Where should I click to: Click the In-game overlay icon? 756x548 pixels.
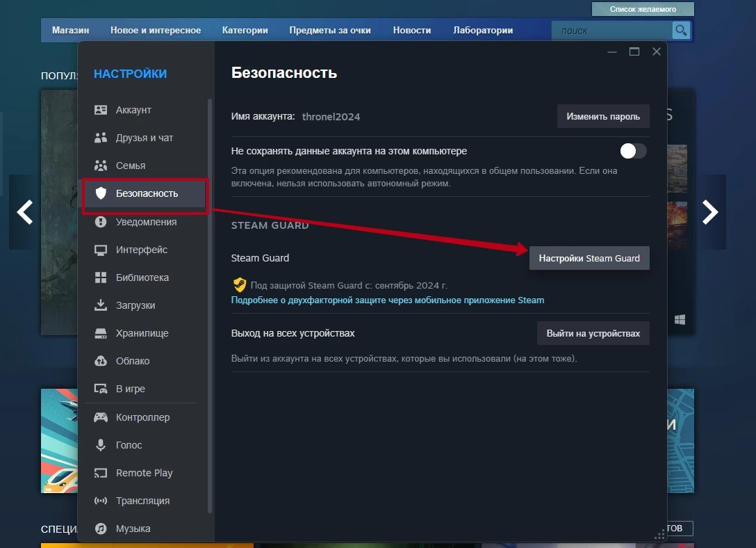point(100,389)
